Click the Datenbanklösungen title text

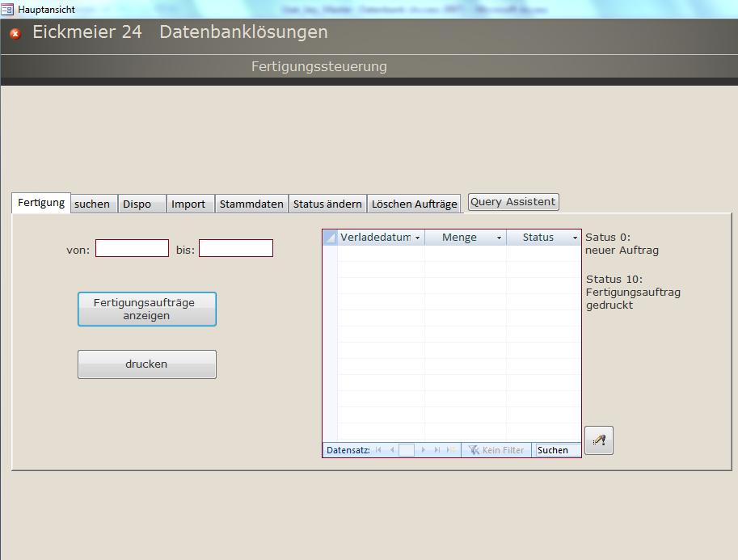244,32
